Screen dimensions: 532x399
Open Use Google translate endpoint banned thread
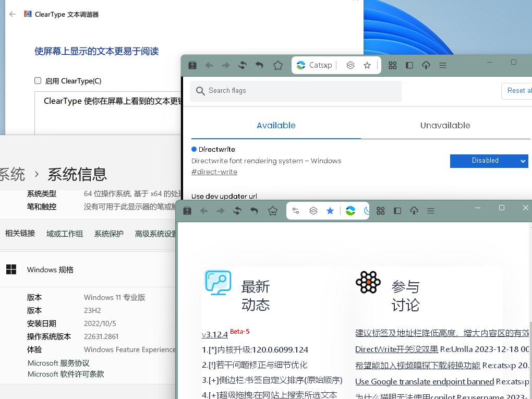tap(425, 382)
